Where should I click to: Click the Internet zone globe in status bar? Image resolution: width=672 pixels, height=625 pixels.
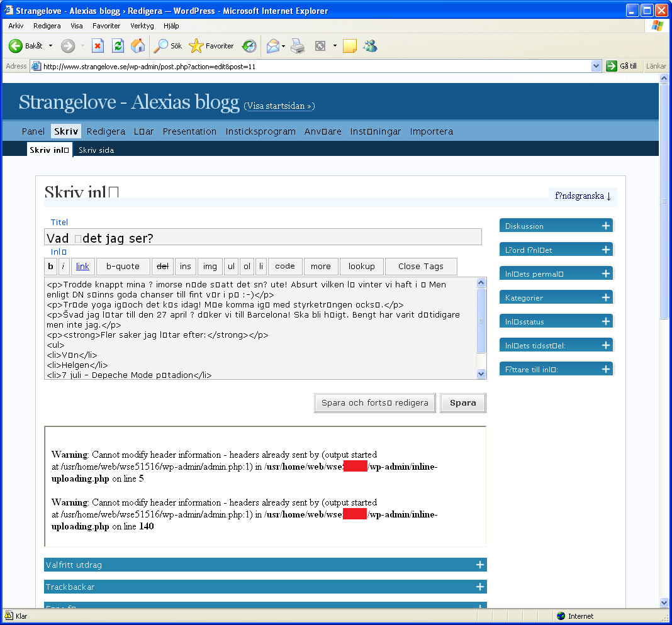coord(561,616)
